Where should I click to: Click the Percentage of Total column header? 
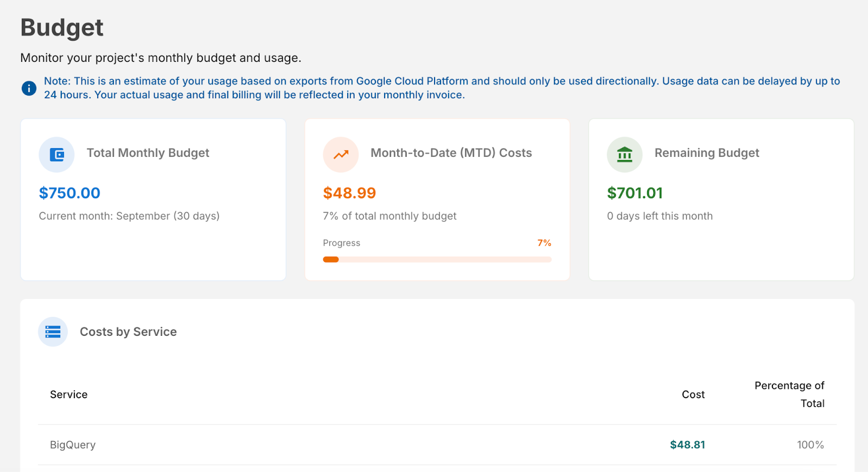(789, 394)
